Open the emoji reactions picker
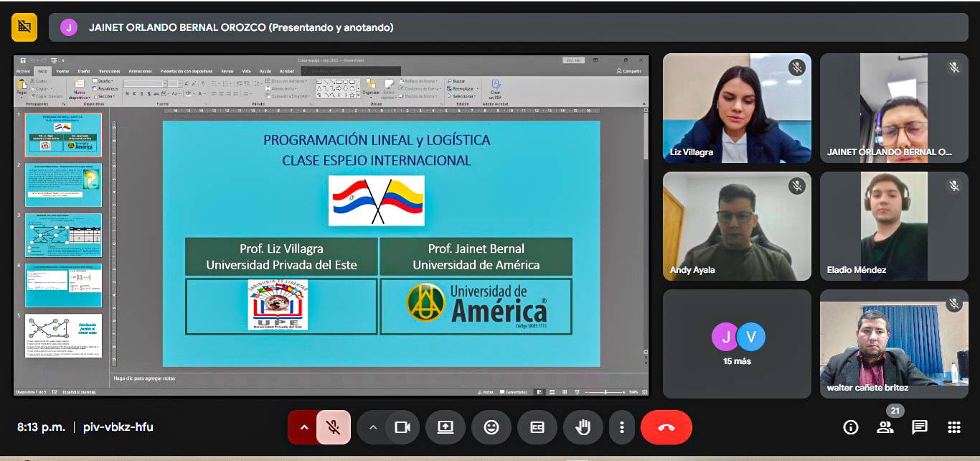The image size is (980, 461). pyautogui.click(x=491, y=427)
